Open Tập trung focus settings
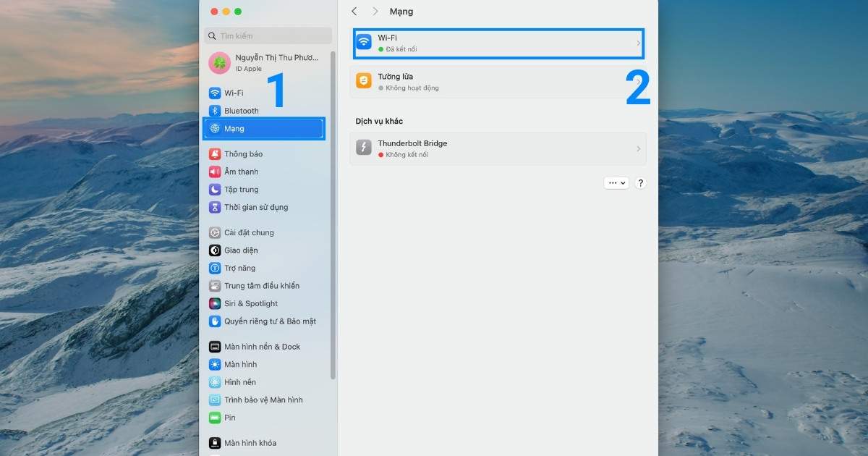This screenshot has height=456, width=868. [x=241, y=190]
